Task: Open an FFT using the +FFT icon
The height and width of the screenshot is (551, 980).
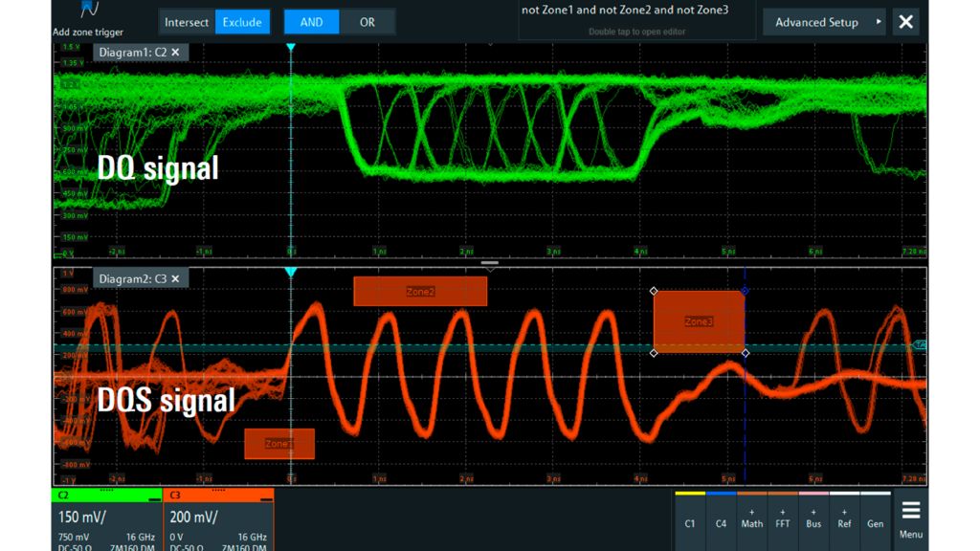Action: (783, 521)
